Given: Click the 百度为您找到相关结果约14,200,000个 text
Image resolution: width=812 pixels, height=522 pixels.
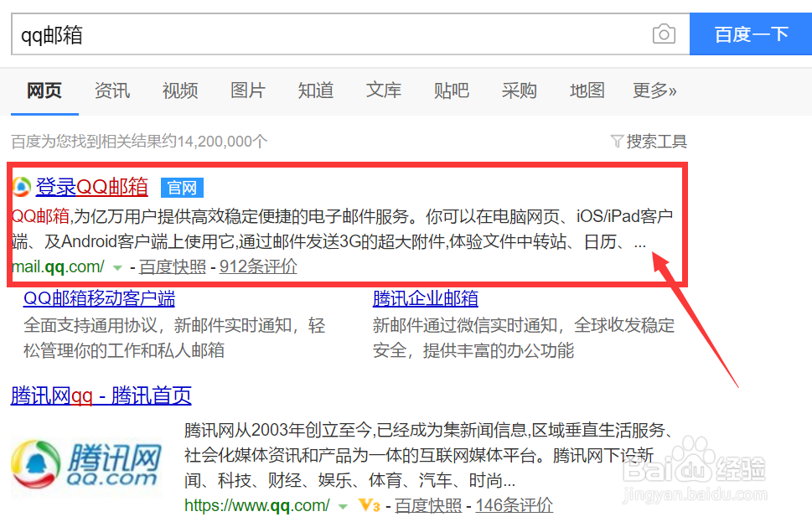Looking at the screenshot, I should (x=139, y=141).
